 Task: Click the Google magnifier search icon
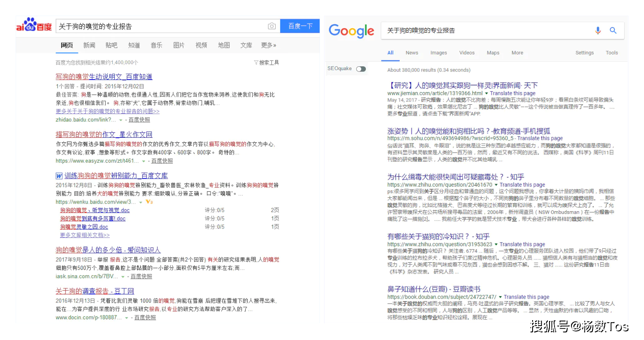click(x=613, y=30)
